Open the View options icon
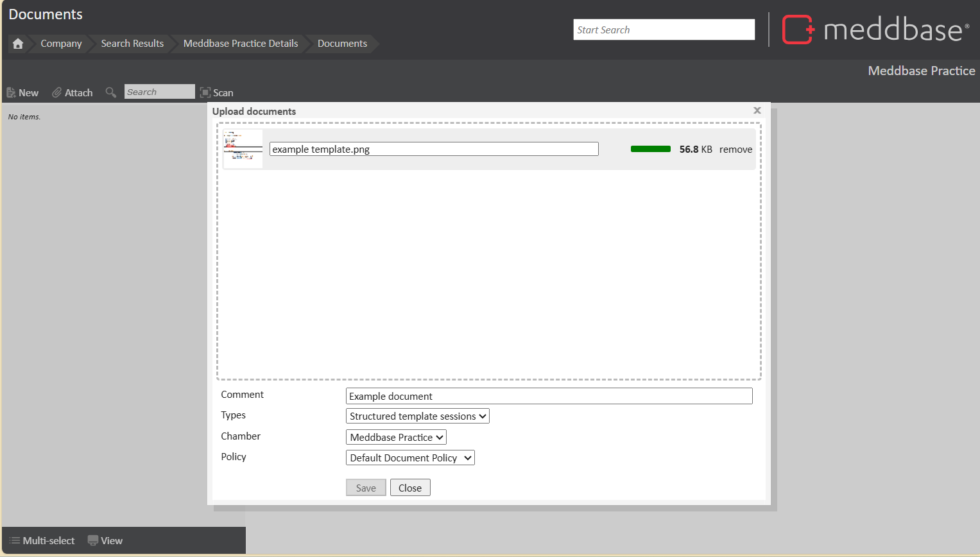Image resolution: width=980 pixels, height=557 pixels. click(x=93, y=540)
